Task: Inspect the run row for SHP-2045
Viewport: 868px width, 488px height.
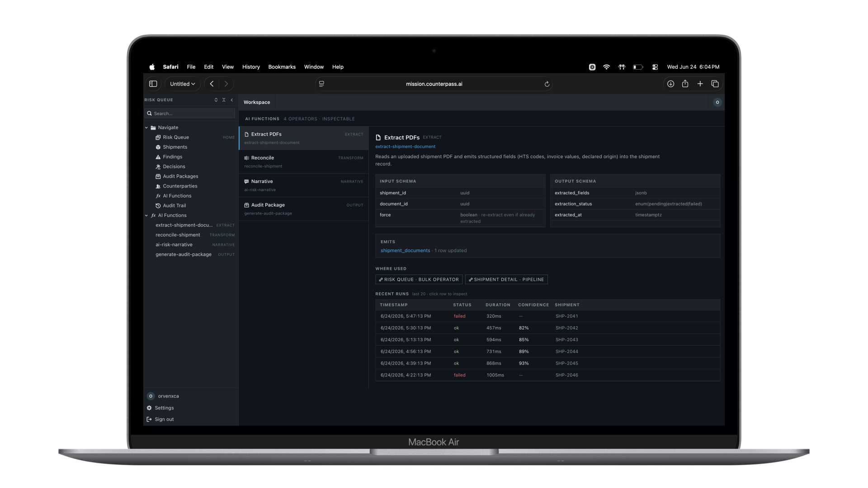Action: [547, 363]
